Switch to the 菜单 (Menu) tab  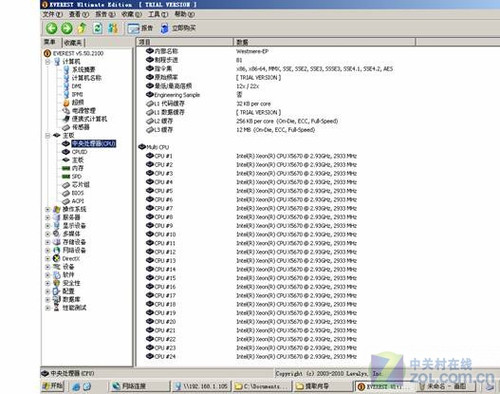pos(50,42)
